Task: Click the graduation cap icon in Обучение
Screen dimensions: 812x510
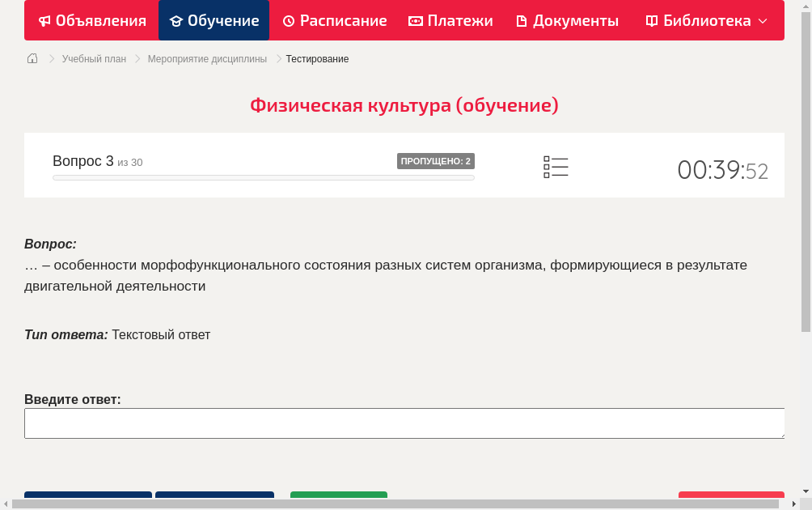Action: 176,21
